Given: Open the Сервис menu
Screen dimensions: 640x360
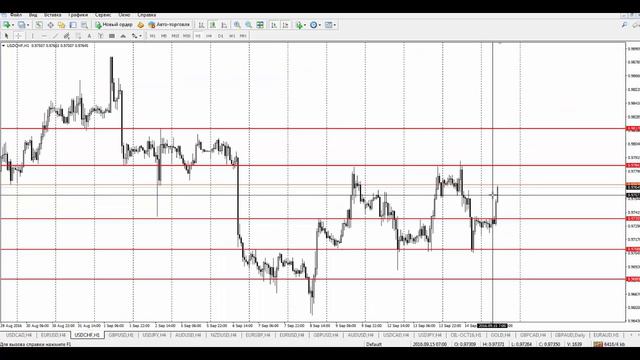Looking at the screenshot, I should [103, 15].
